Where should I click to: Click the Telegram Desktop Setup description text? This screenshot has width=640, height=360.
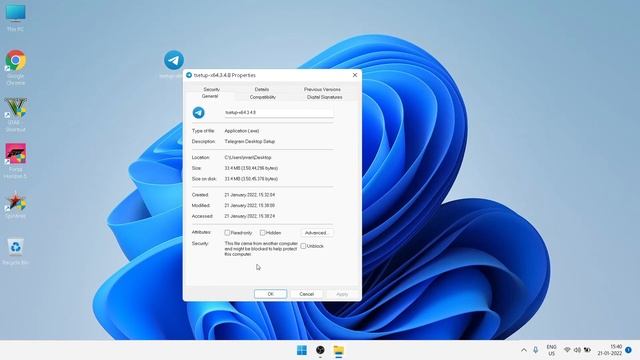250,141
